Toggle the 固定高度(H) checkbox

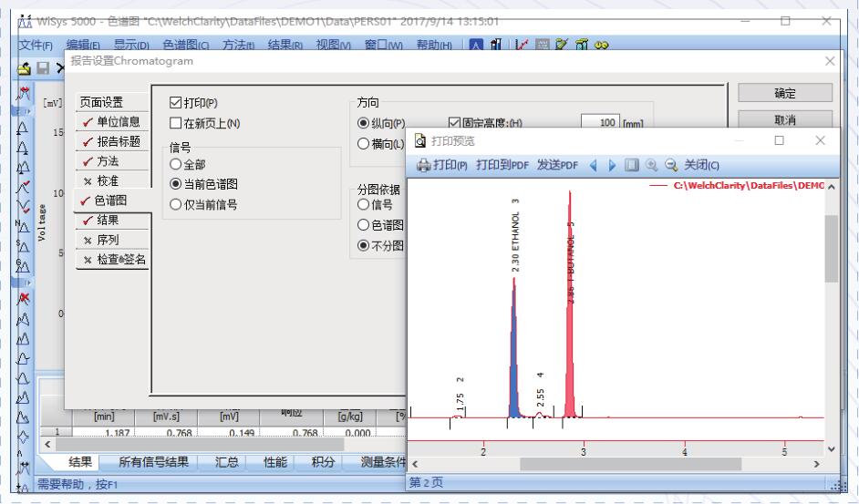(x=454, y=123)
